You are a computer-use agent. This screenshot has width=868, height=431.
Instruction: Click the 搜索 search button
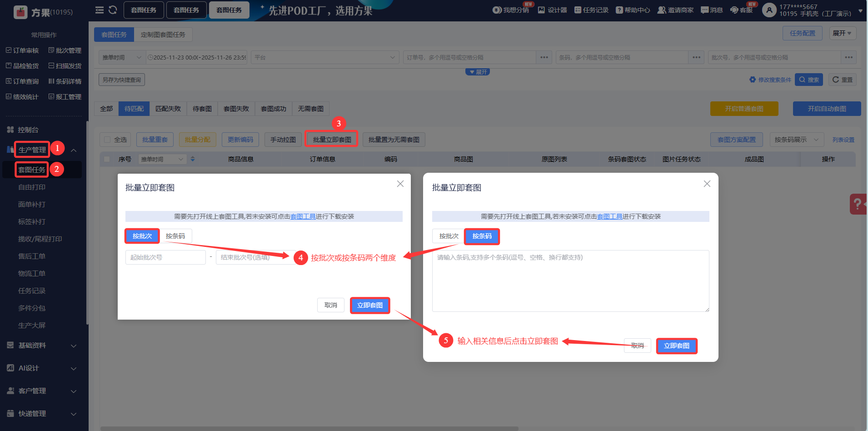[x=809, y=80]
